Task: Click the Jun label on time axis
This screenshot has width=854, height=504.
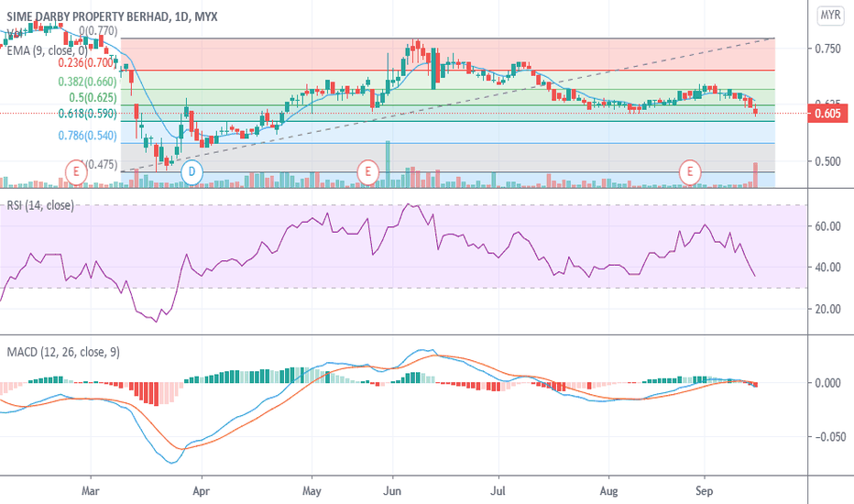Action: tap(392, 491)
